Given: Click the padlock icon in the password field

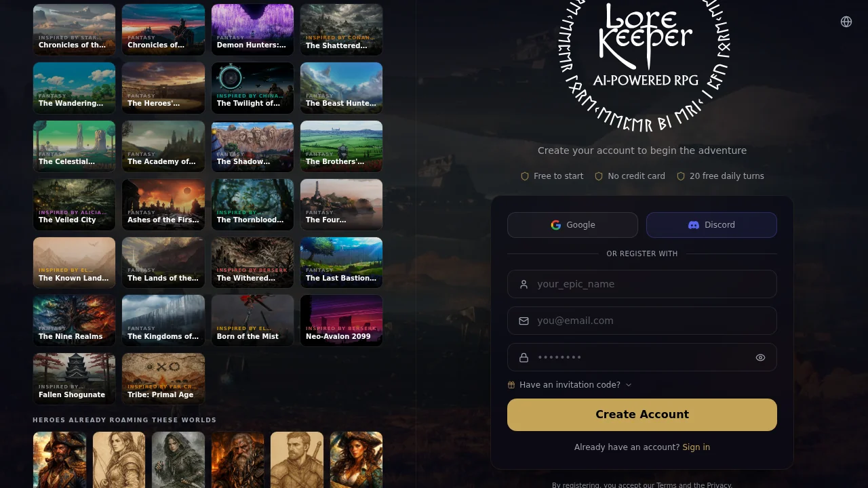Looking at the screenshot, I should coord(524,357).
